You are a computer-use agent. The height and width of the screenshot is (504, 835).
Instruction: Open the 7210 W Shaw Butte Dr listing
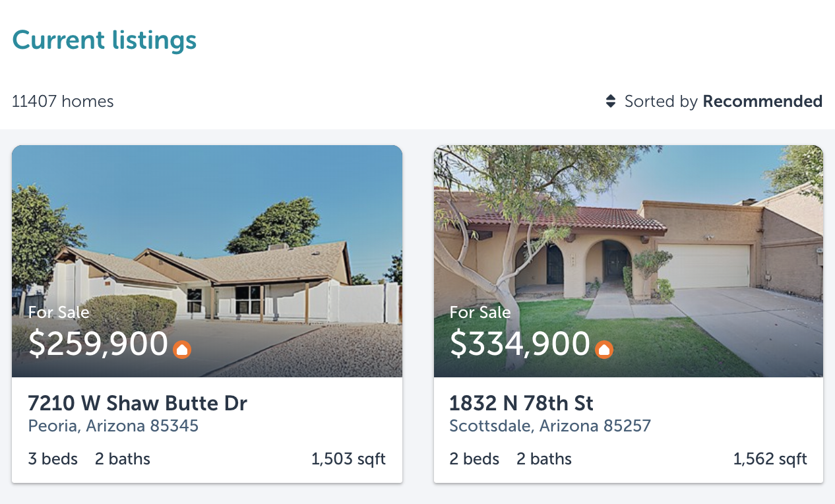coord(137,403)
